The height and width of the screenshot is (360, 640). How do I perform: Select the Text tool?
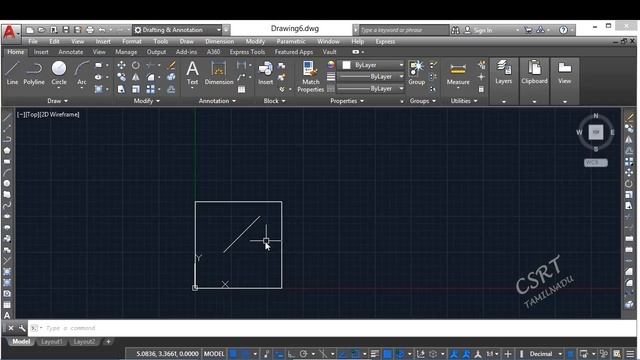(192, 73)
